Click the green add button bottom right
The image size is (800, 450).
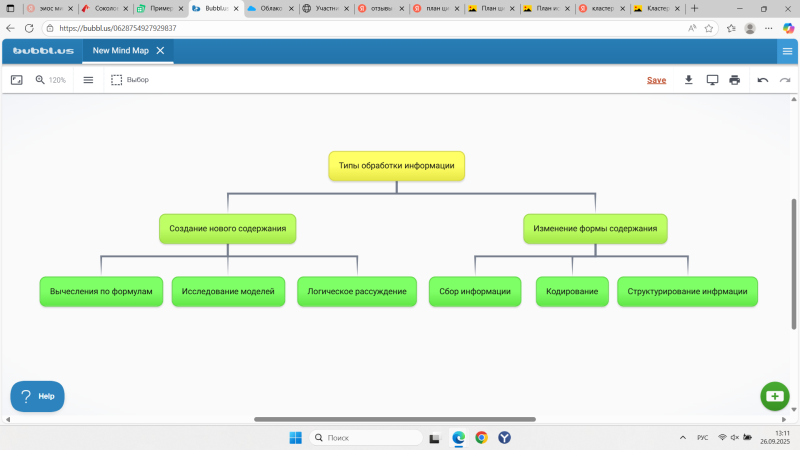(774, 396)
